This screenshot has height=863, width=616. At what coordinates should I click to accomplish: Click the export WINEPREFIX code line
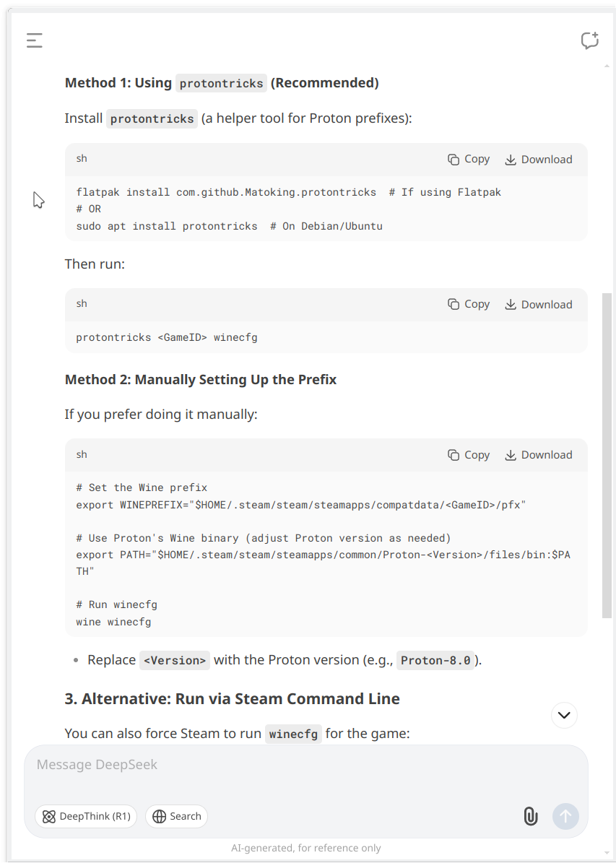tap(300, 505)
